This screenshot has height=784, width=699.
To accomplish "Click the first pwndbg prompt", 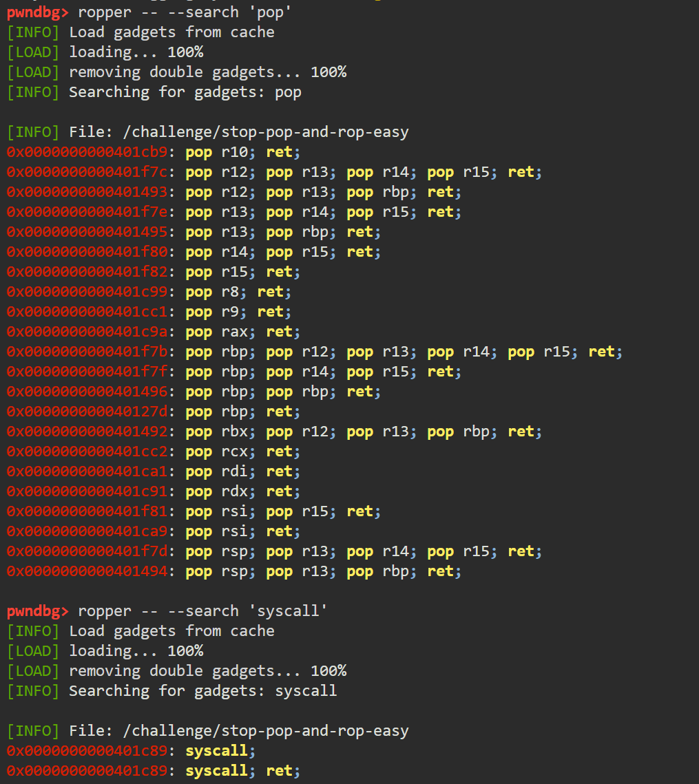I will (37, 12).
